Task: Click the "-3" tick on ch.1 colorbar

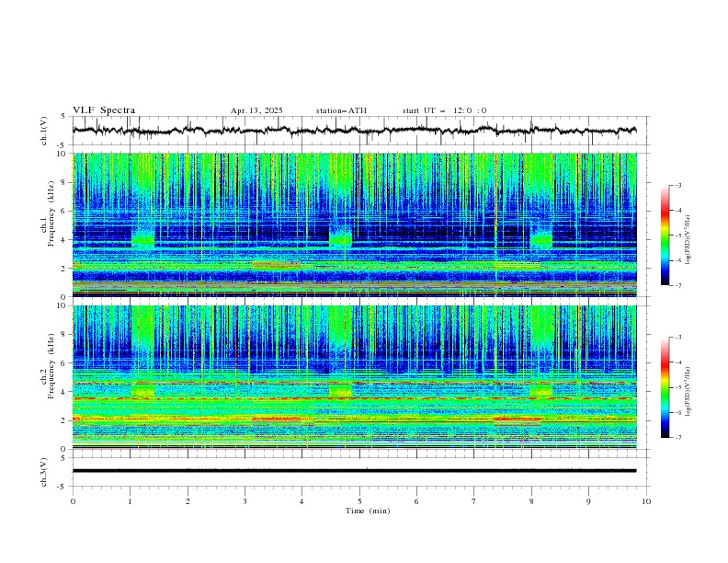Action: coord(678,185)
